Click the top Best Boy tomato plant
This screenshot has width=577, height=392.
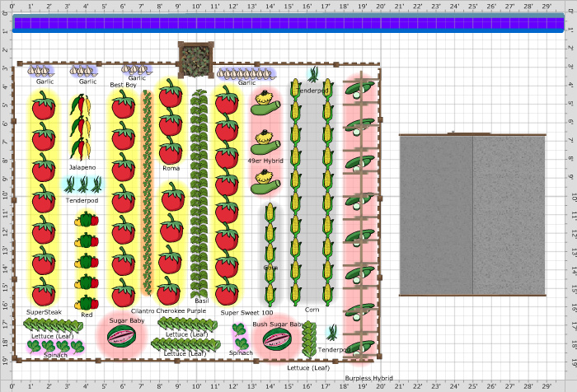[123, 104]
